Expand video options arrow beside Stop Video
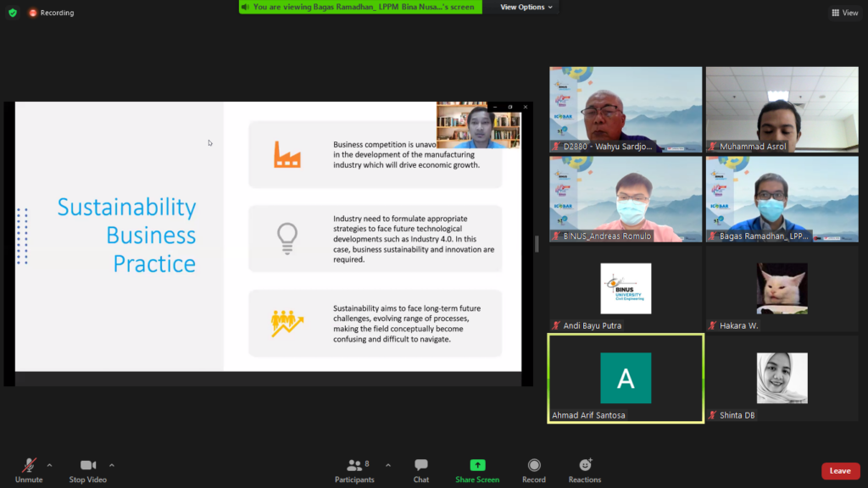 click(112, 464)
